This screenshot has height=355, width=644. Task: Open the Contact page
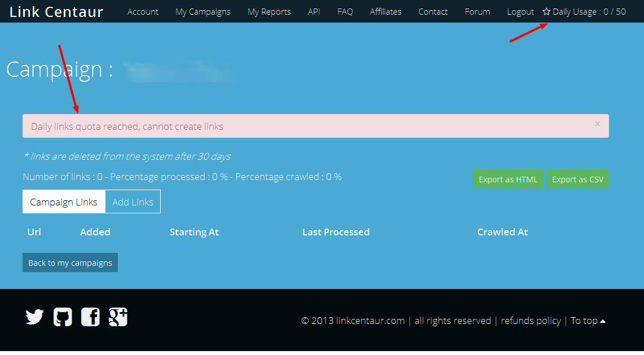point(433,12)
